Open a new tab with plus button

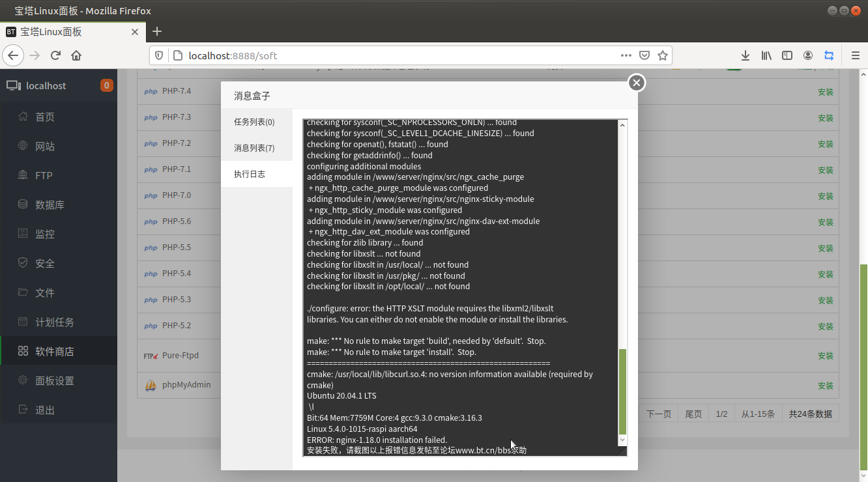point(157,31)
